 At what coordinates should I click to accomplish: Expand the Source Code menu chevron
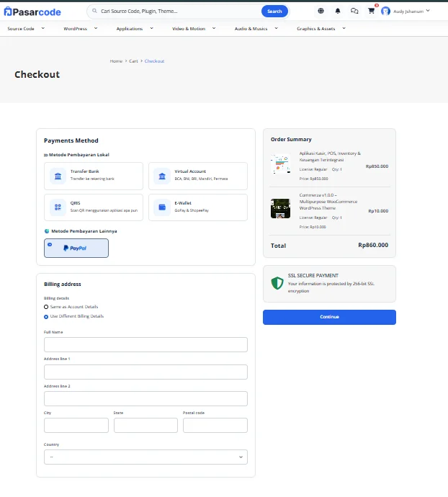coord(42,28)
